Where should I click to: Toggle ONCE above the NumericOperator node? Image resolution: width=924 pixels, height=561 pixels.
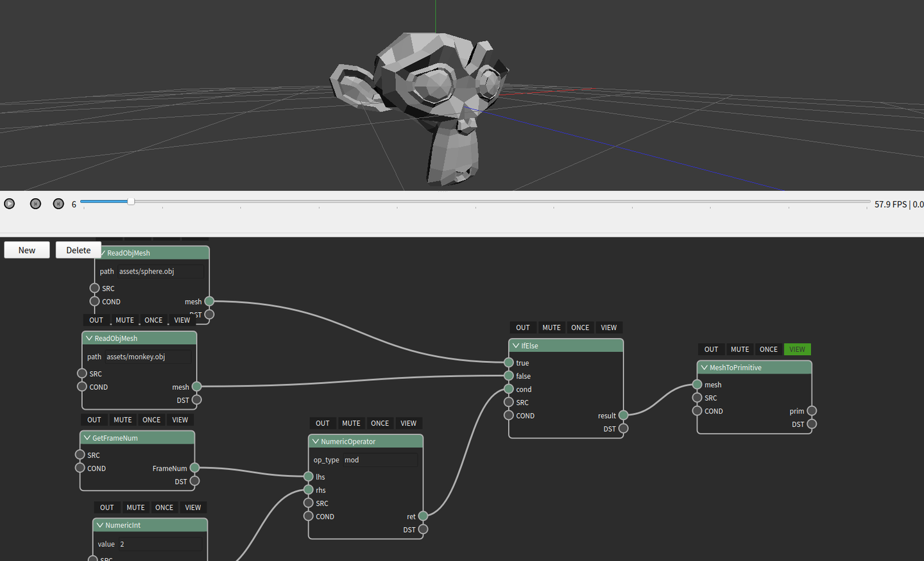point(380,423)
